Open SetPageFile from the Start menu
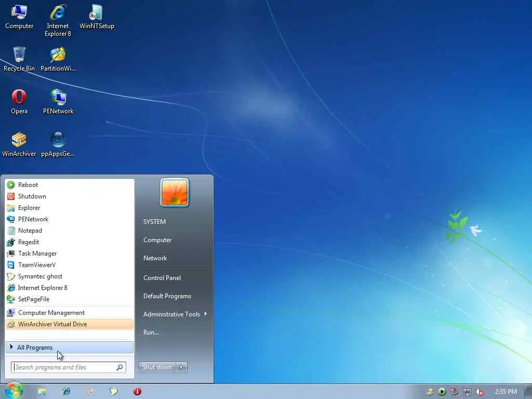The height and width of the screenshot is (399, 532). click(70, 299)
